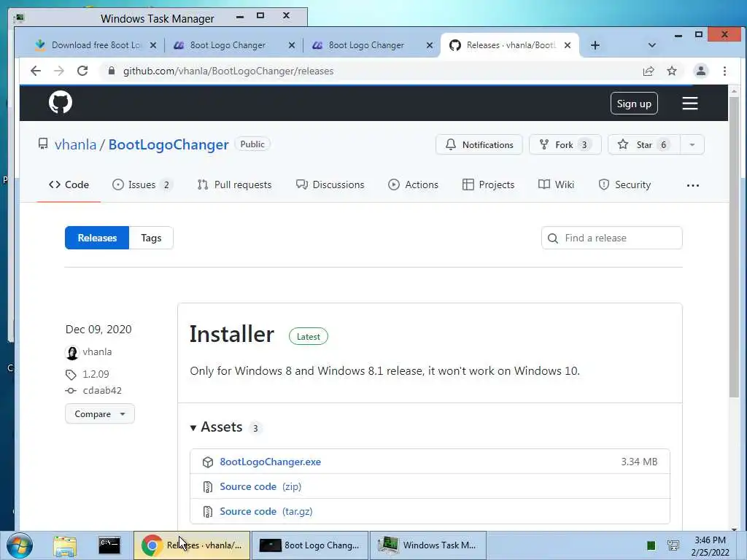Select the Releases toggle button
The image size is (747, 560).
[x=97, y=238]
